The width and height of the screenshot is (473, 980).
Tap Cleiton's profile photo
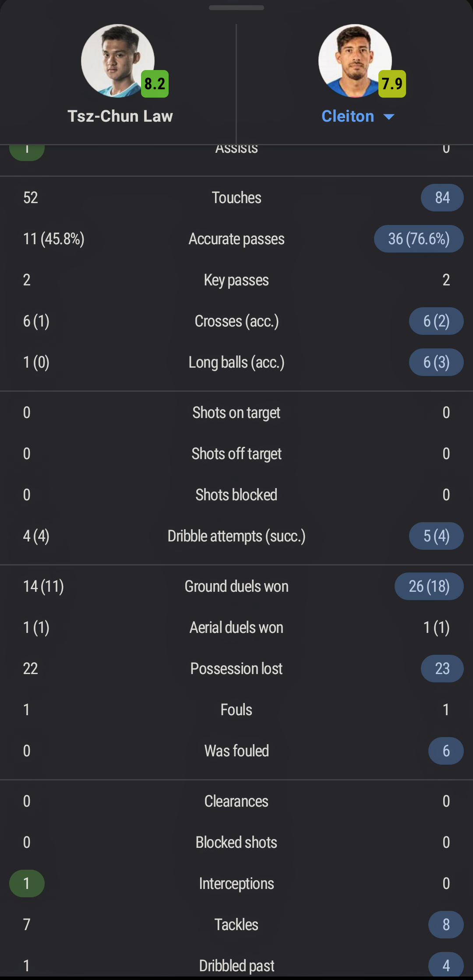355,61
